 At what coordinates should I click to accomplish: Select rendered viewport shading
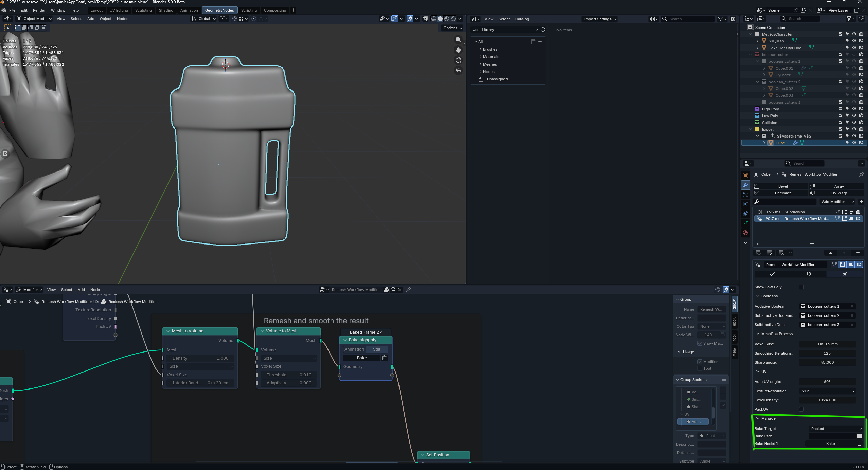[453, 19]
